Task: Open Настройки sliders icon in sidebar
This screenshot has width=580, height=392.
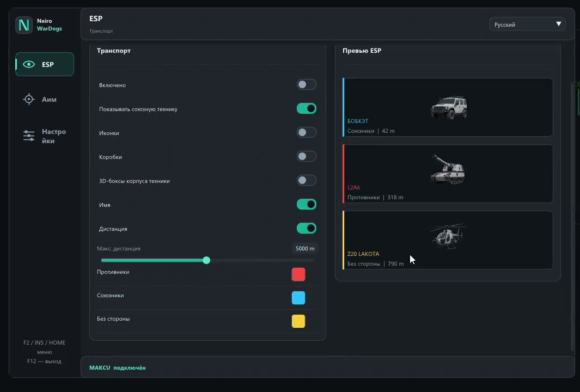Action: [29, 136]
